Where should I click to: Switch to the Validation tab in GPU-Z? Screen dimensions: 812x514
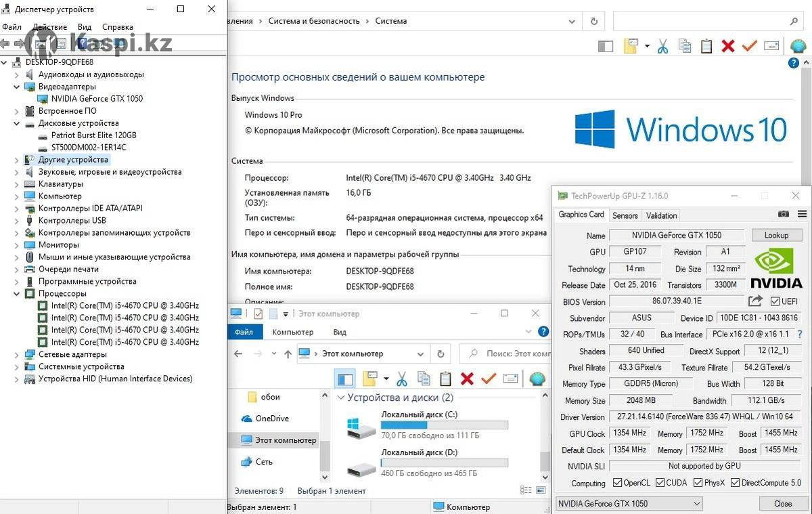click(x=662, y=215)
